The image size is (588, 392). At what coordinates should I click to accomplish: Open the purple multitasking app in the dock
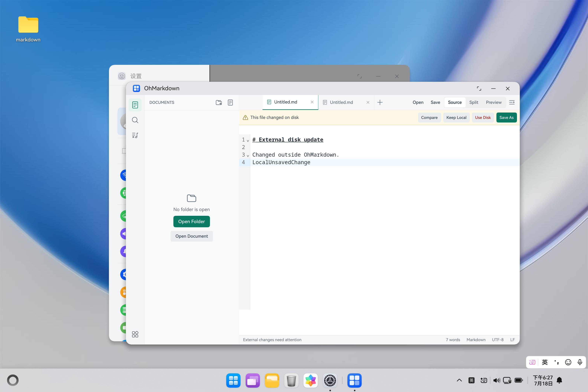[253, 381]
